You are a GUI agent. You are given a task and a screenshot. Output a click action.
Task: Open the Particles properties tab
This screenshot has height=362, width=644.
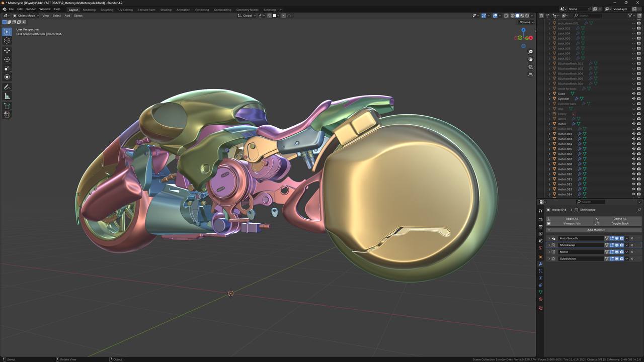pos(540,271)
